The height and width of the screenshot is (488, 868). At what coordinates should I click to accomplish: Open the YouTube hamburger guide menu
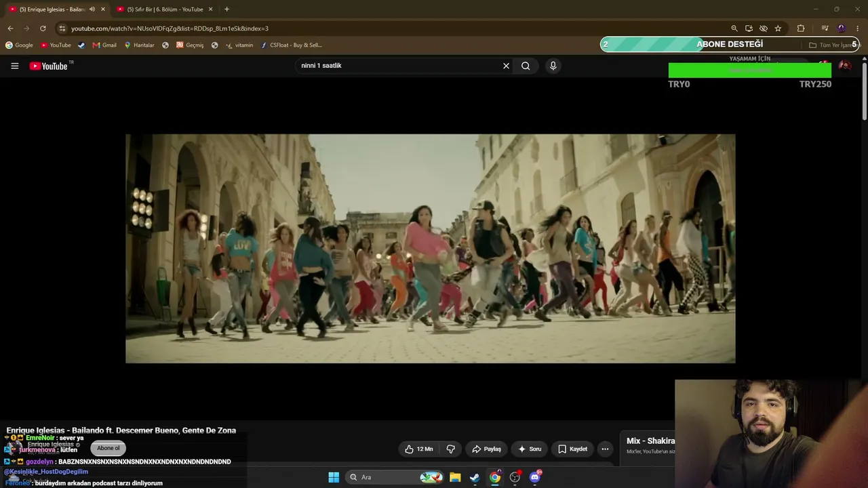[x=14, y=66]
